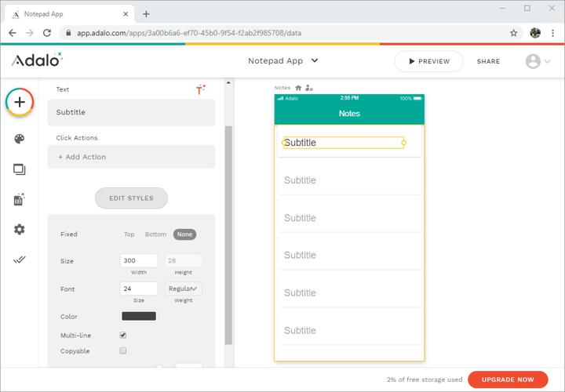Close the Notepad App tab

(x=126, y=14)
